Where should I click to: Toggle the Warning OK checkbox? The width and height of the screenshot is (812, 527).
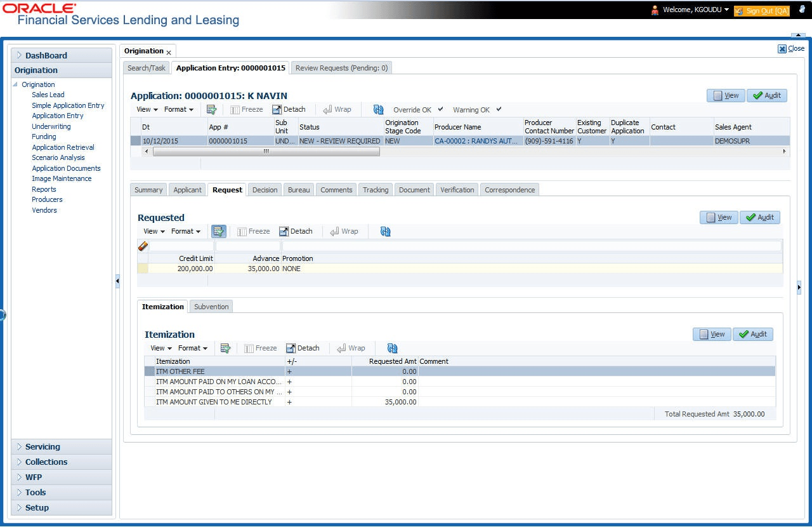click(x=499, y=109)
